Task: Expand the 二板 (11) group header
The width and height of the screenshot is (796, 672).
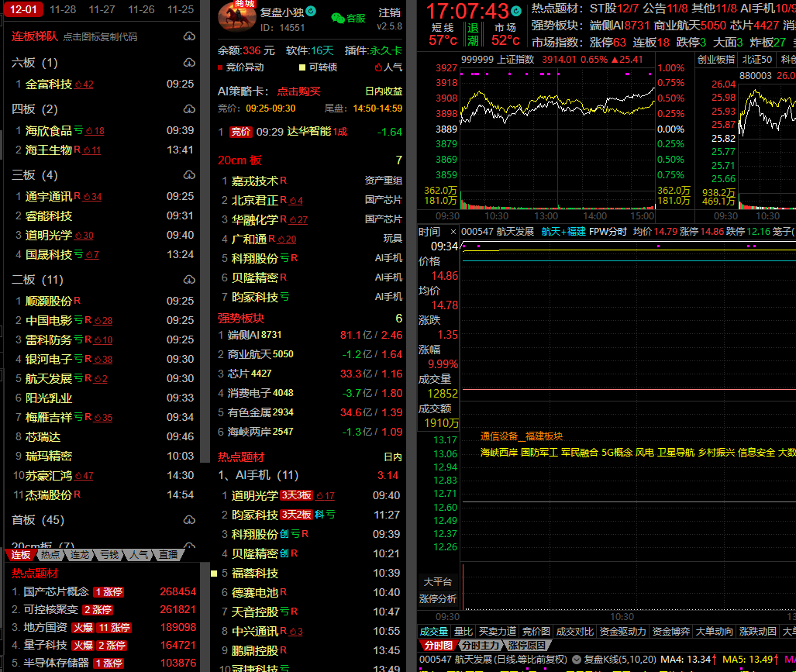Action: (36, 279)
